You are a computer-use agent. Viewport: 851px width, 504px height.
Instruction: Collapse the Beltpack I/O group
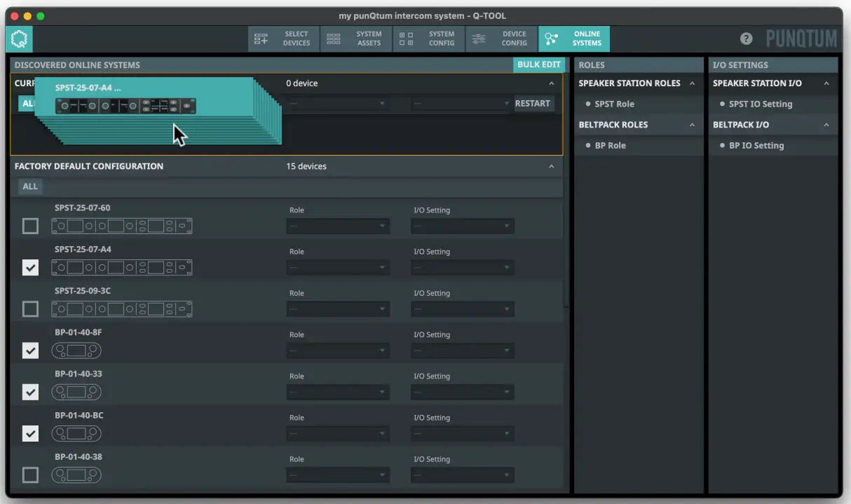[826, 125]
